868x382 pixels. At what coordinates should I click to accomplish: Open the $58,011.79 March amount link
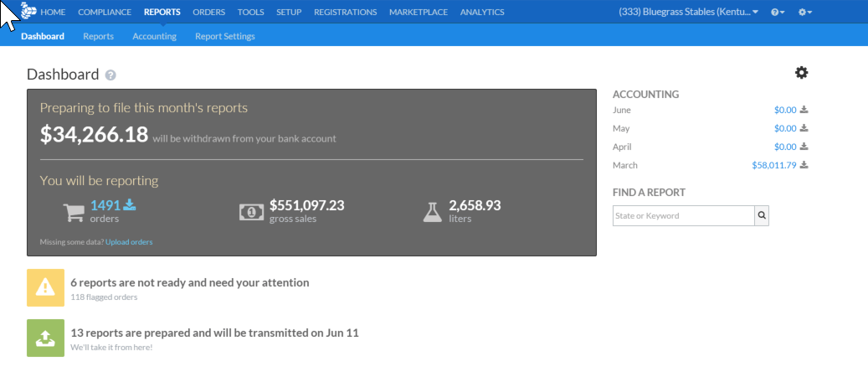[x=774, y=165]
